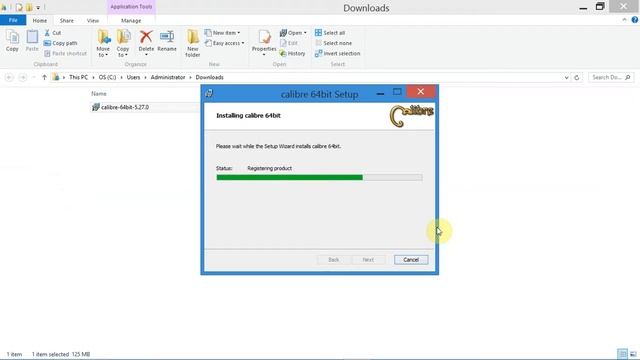This screenshot has height=360, width=640.
Task: Click the disabled Back button in Setup
Action: point(333,260)
